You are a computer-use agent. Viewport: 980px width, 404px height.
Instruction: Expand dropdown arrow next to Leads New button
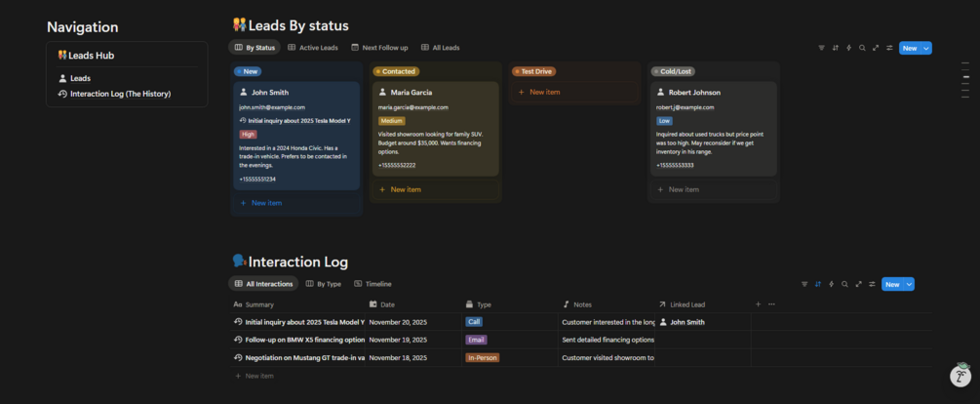click(926, 48)
